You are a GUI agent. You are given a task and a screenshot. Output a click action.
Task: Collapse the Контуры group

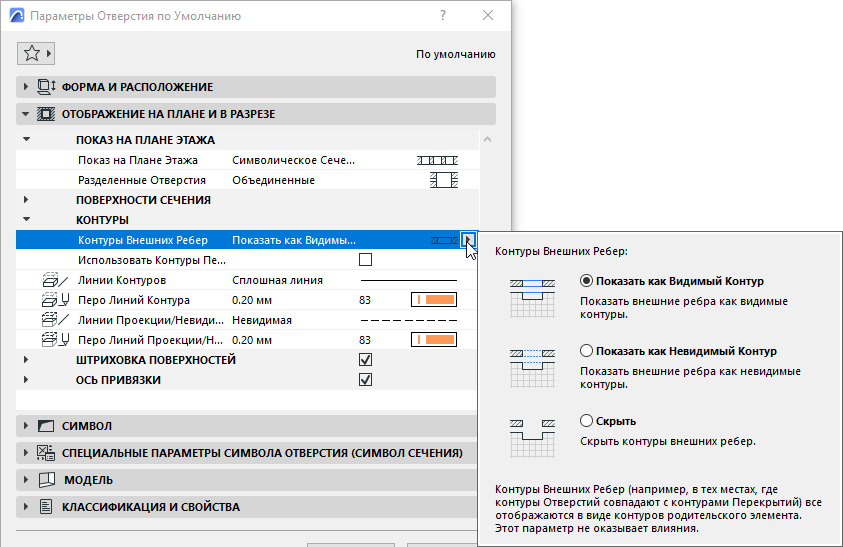(x=26, y=219)
